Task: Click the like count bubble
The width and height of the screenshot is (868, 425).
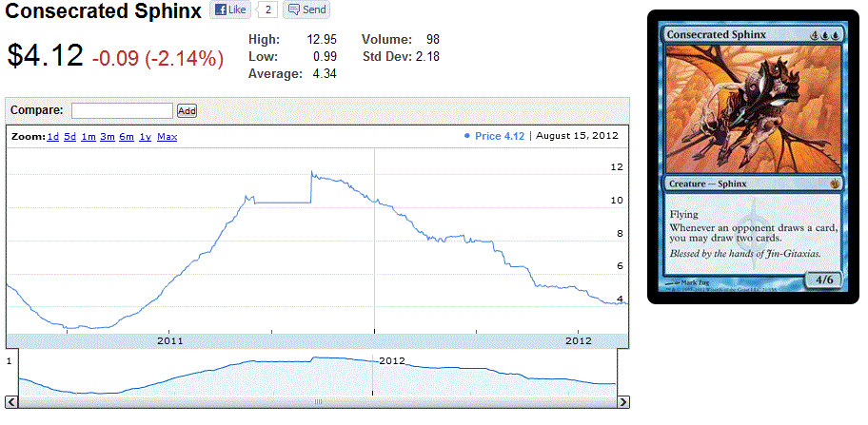Action: click(x=269, y=10)
